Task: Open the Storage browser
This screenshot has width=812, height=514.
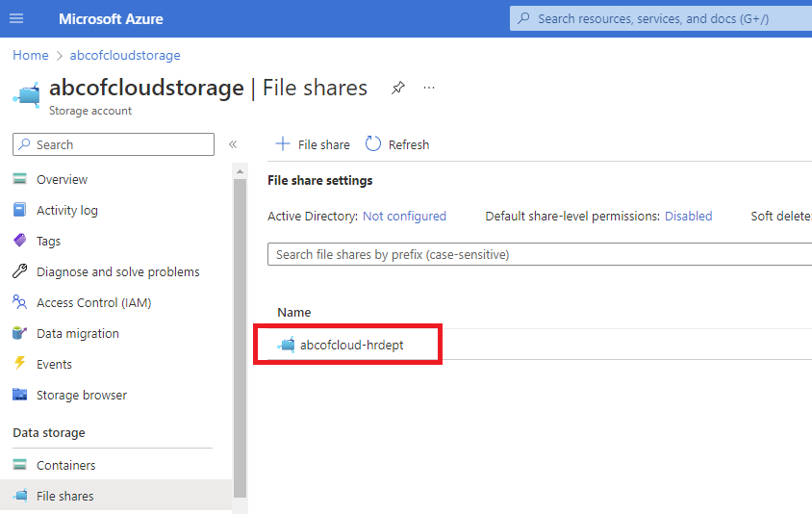Action: point(81,395)
